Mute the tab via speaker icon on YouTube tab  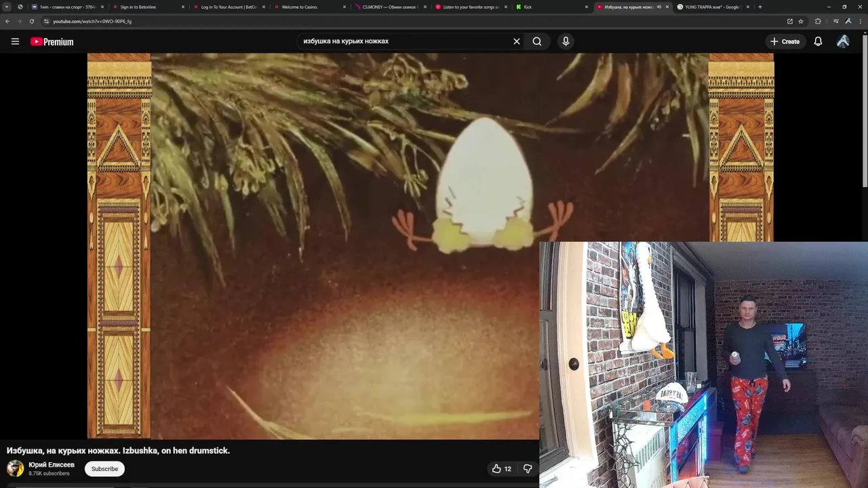tap(659, 7)
